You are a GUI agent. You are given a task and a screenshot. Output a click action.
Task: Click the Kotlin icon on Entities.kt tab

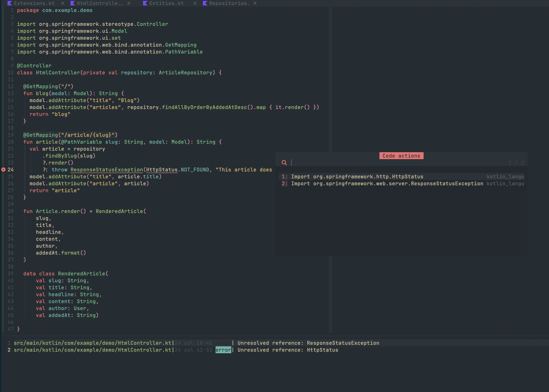point(145,3)
